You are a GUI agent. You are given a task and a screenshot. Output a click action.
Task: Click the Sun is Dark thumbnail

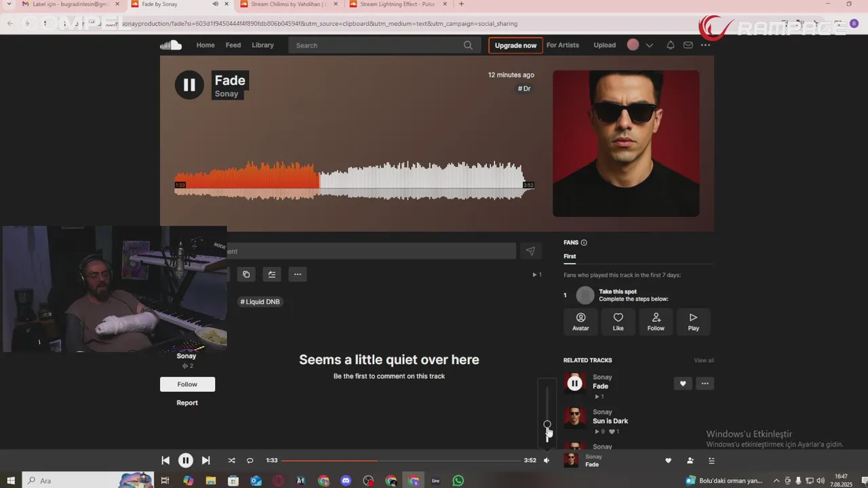(574, 418)
